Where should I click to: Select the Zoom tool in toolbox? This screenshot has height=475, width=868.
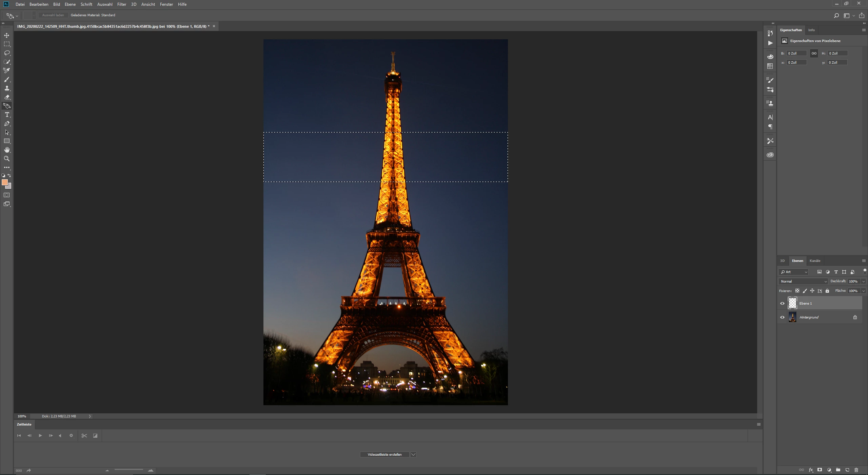(x=7, y=159)
